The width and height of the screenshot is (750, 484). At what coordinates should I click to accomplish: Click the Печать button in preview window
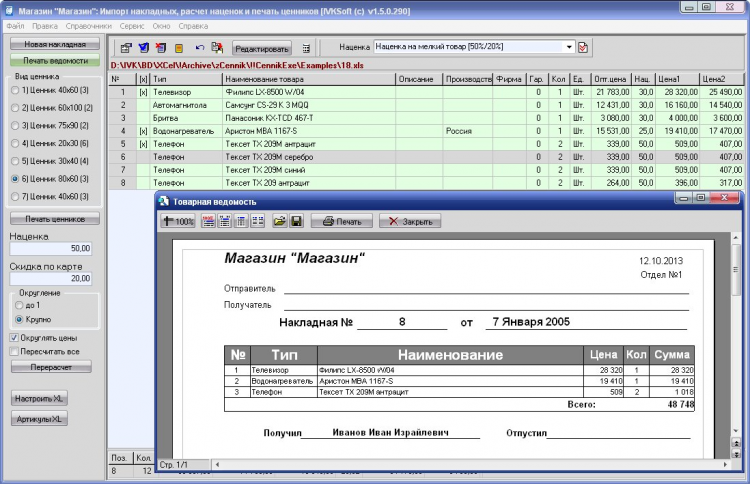point(342,221)
